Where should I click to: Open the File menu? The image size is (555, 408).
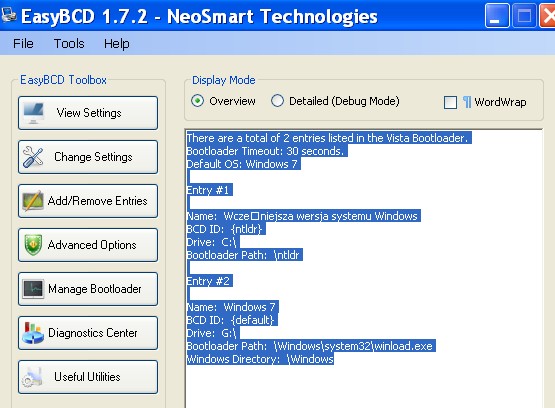[x=23, y=44]
